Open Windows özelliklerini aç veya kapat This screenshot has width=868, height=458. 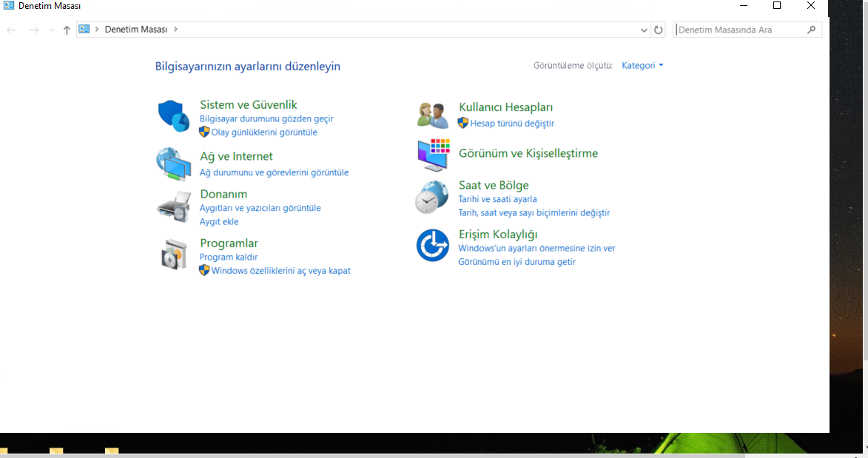[x=280, y=271]
